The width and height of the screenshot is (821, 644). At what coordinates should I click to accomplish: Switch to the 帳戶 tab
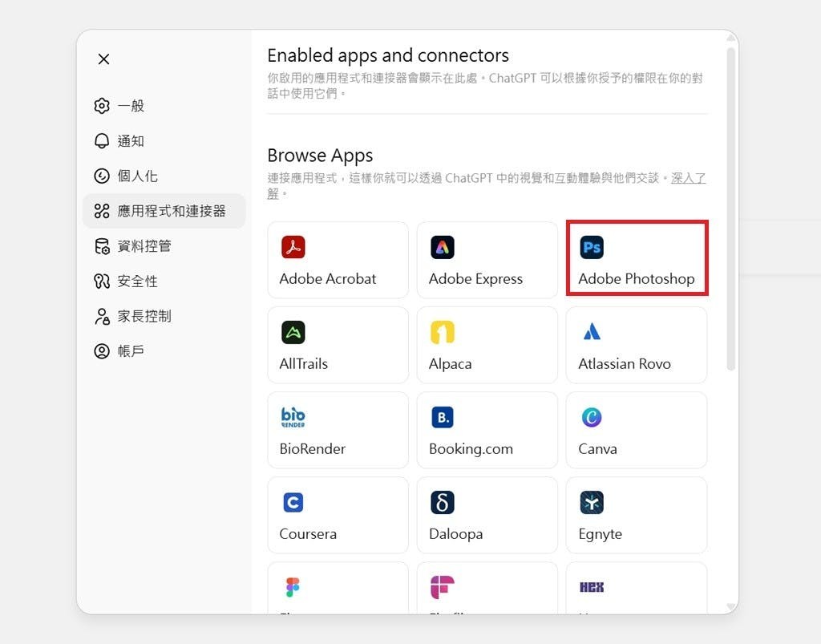click(x=164, y=350)
